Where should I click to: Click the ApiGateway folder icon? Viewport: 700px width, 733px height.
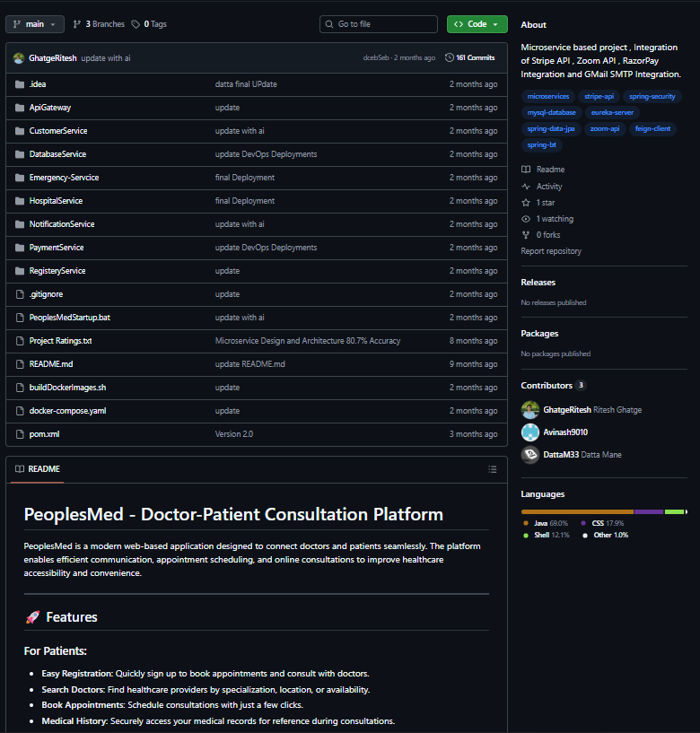[x=20, y=108]
